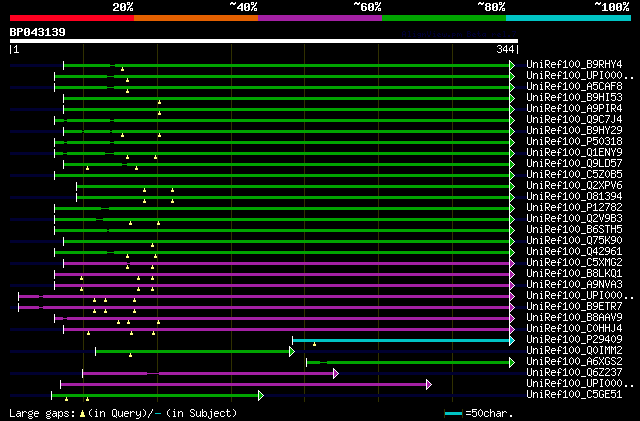Click the yellow gap marker under the P29409 bar
Screen dimensions: 640x421
point(314,345)
